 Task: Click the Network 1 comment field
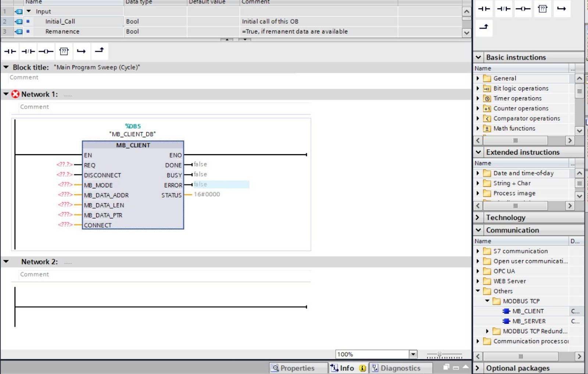click(35, 107)
